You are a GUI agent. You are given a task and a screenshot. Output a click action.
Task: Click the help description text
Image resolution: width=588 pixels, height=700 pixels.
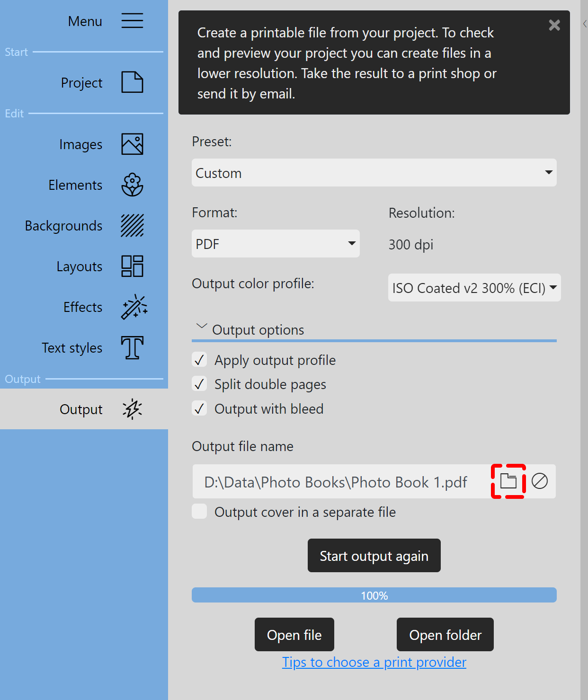(347, 63)
